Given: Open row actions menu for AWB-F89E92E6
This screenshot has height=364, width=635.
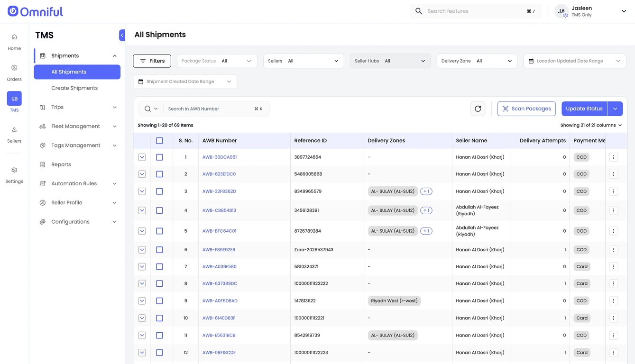Looking at the screenshot, I should (x=614, y=250).
